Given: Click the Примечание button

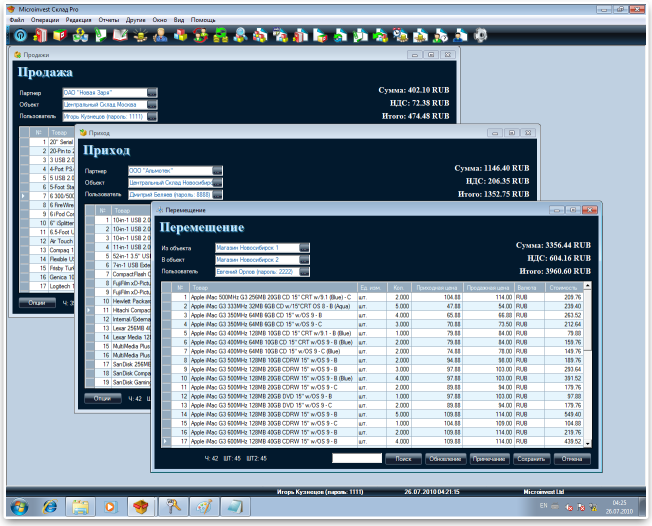Looking at the screenshot, I should click(x=489, y=459).
